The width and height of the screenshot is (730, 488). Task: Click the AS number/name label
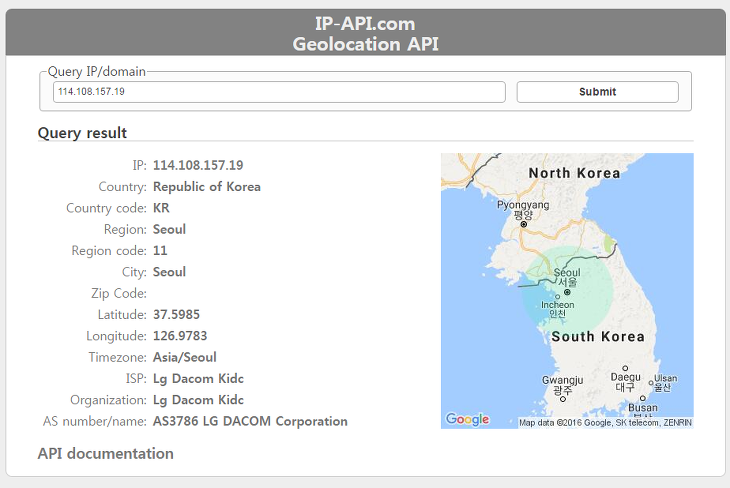(95, 421)
